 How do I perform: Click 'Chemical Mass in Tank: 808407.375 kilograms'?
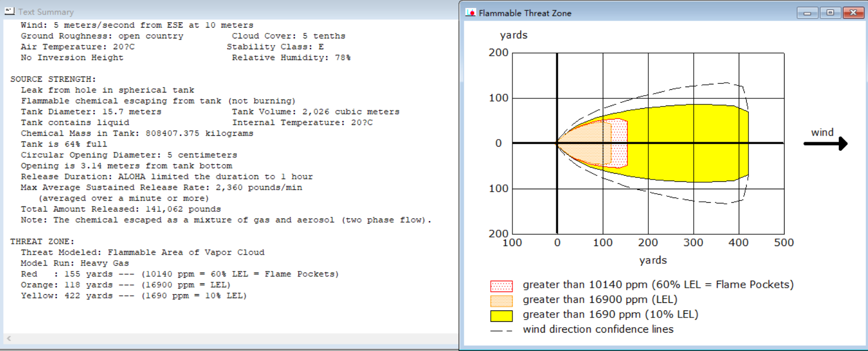tap(137, 134)
